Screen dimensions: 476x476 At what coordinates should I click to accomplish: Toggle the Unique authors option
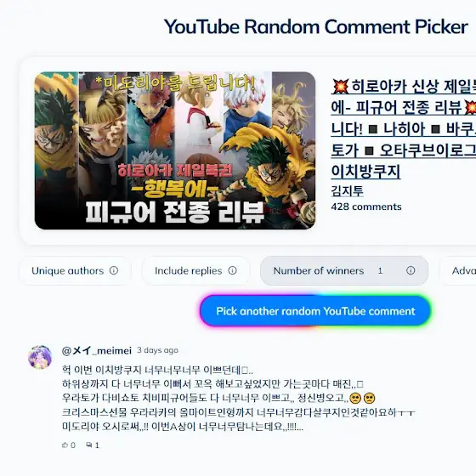pyautogui.click(x=75, y=270)
